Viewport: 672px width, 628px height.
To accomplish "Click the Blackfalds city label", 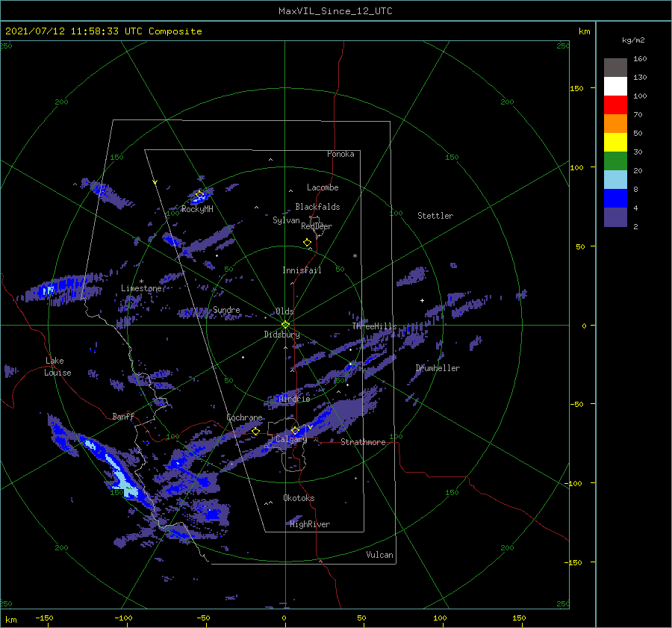I will [317, 207].
